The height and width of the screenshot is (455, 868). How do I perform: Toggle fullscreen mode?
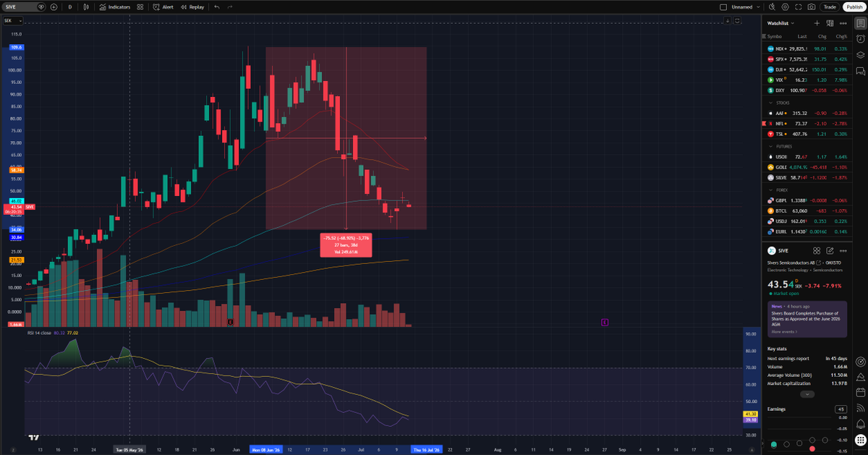[799, 7]
